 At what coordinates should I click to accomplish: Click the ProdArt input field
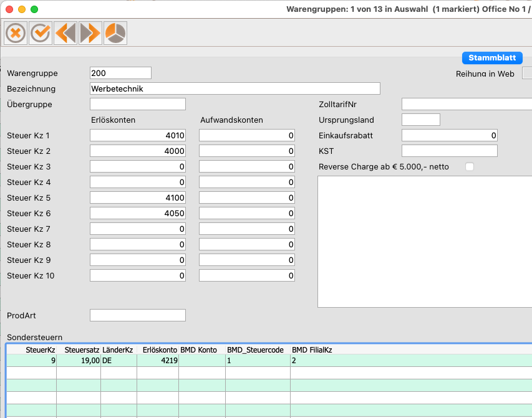tap(138, 315)
